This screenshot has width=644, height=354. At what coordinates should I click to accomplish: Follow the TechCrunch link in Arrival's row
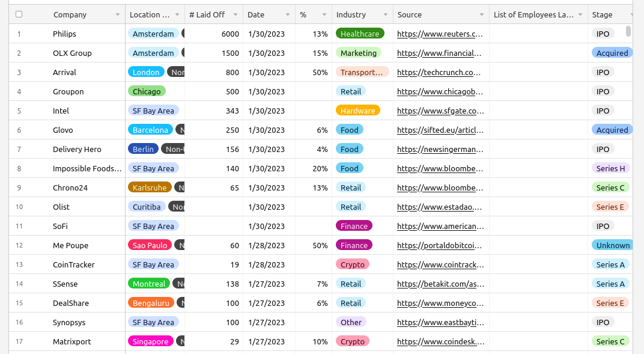click(439, 72)
